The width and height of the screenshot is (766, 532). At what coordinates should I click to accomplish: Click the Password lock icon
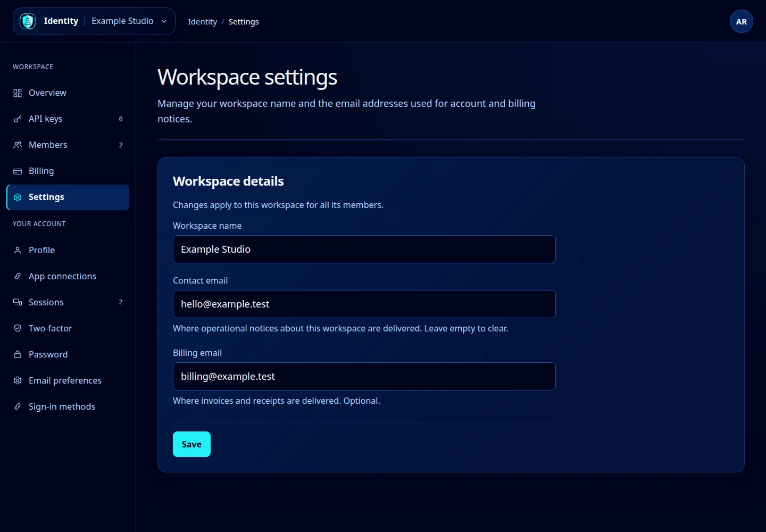click(18, 354)
